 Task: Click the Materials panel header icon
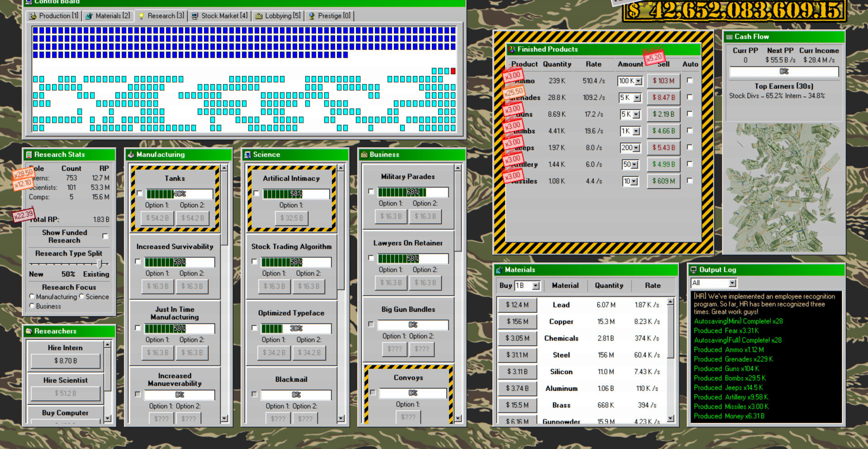coord(499,270)
